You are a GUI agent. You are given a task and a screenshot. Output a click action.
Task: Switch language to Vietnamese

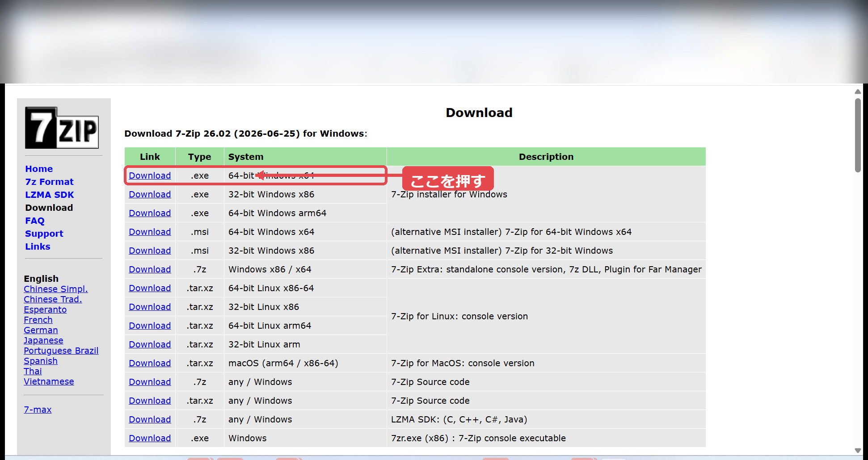(49, 381)
